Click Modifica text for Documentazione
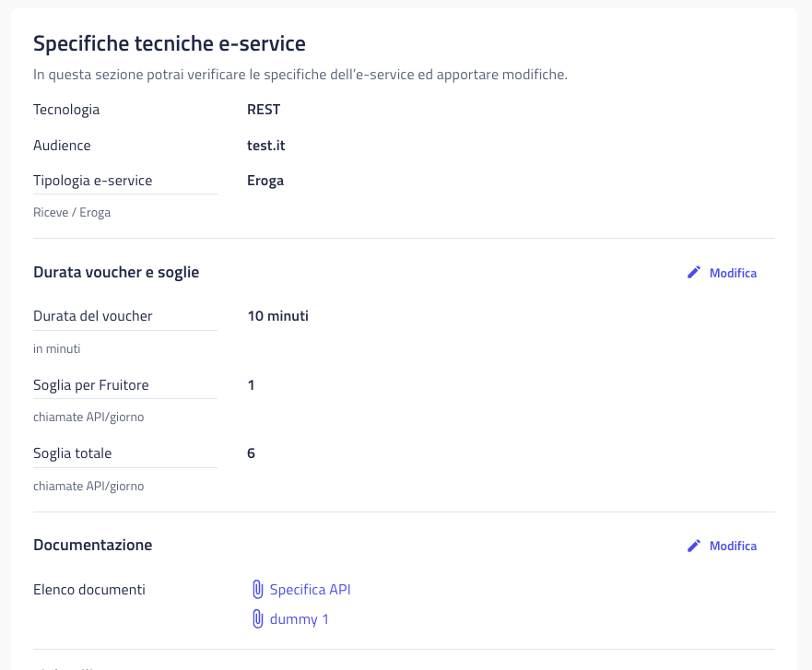Viewport: 812px width, 670px height. [733, 546]
